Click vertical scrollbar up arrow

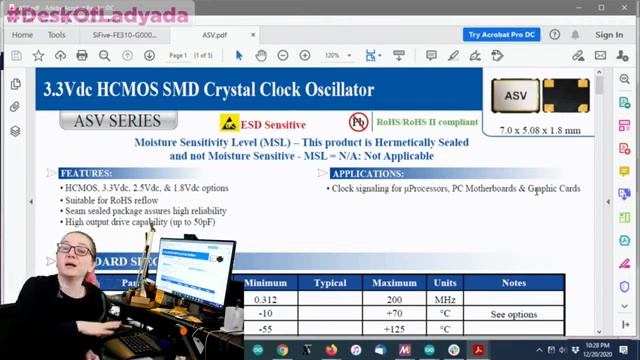tap(599, 72)
